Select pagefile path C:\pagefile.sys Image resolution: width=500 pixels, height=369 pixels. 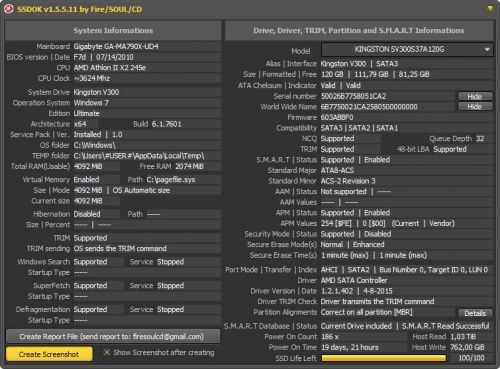coord(171,180)
